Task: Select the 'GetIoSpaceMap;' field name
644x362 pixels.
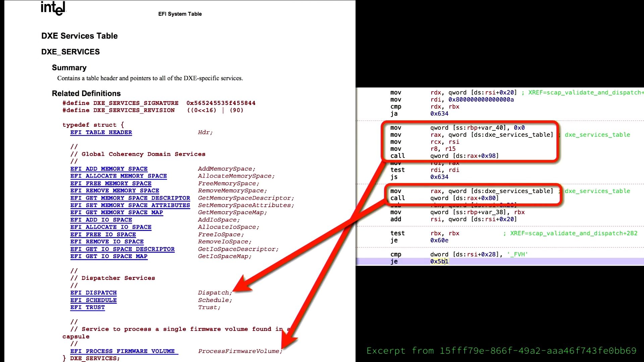Action: click(x=225, y=256)
